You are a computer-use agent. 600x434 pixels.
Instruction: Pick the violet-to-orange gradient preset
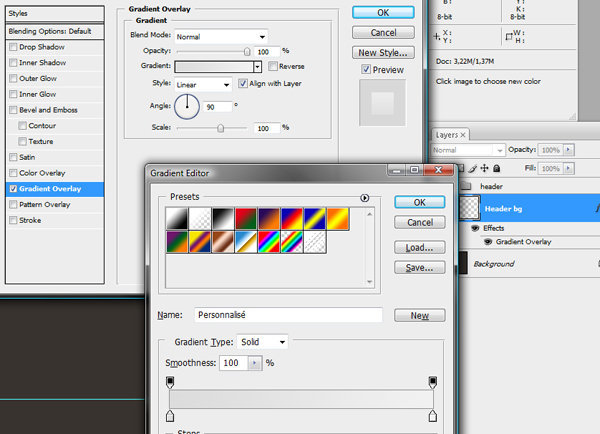pos(269,219)
